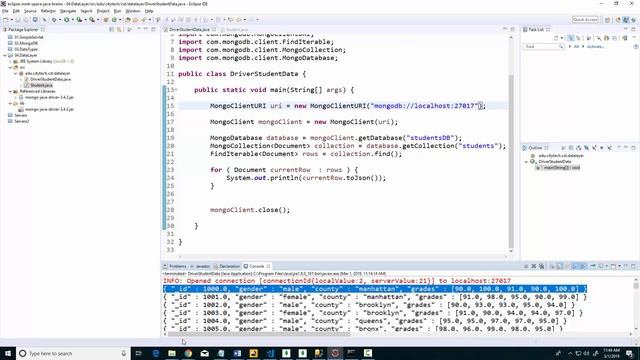Click the Open Perspective icon near Quick Access
This screenshot has width=640, height=360.
tap(607, 20)
